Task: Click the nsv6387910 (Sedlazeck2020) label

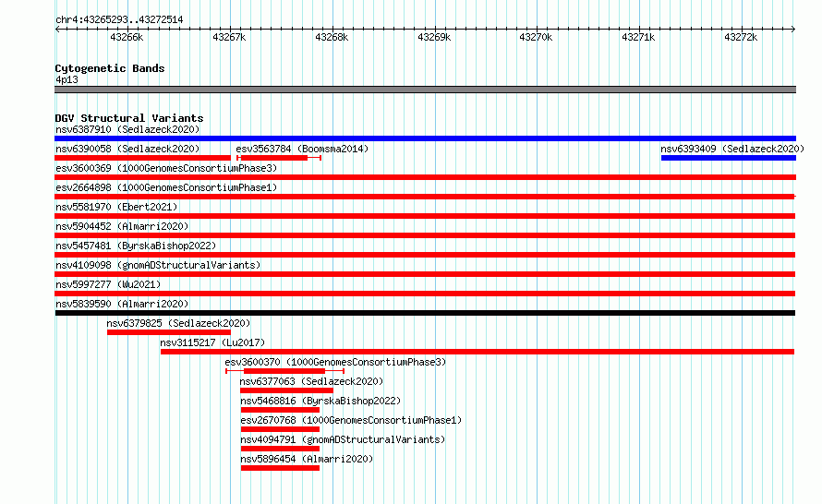Action: [x=127, y=129]
